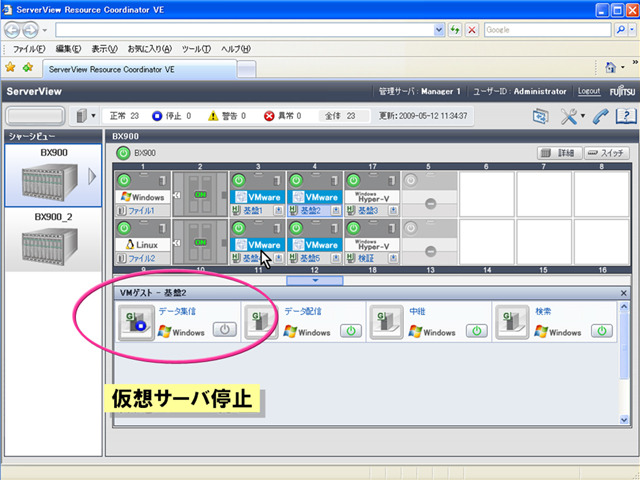Click the スイッチ switch button
The width and height of the screenshot is (640, 480).
click(x=607, y=153)
